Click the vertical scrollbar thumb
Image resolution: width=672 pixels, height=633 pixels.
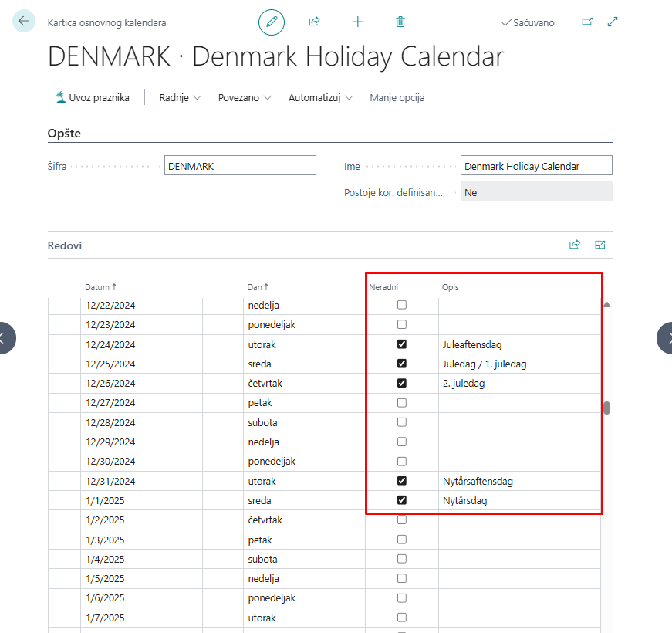pyautogui.click(x=606, y=408)
